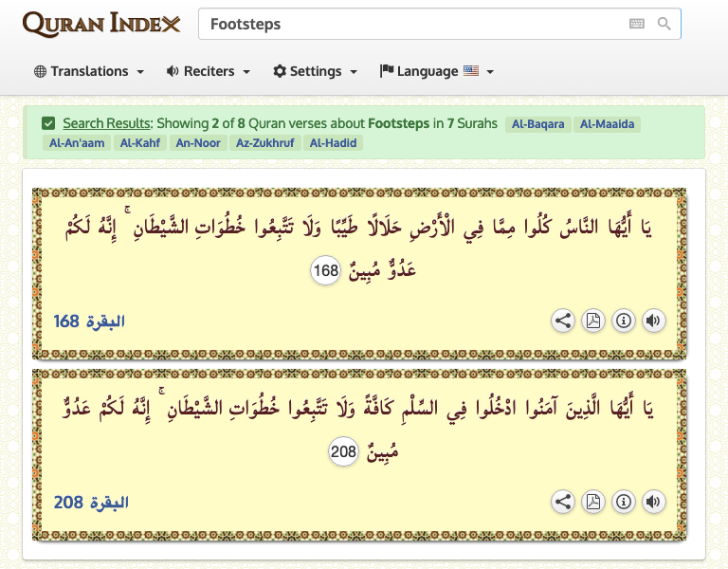
Task: Open the Search Results link
Action: 107,123
